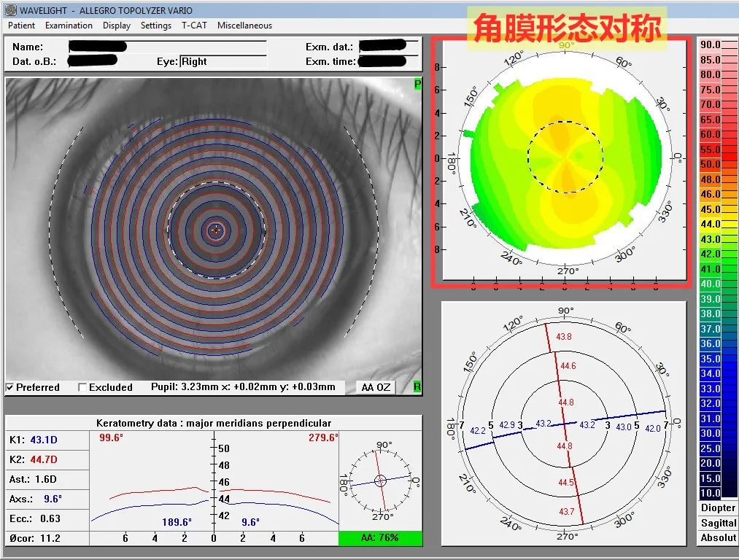Click the Øcor: 11.2 value

[50, 538]
